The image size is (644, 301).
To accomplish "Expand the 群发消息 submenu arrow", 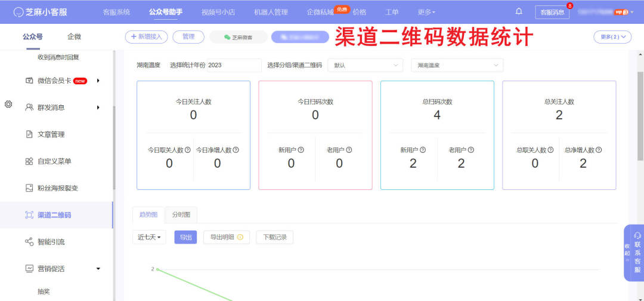I will tap(98, 107).
